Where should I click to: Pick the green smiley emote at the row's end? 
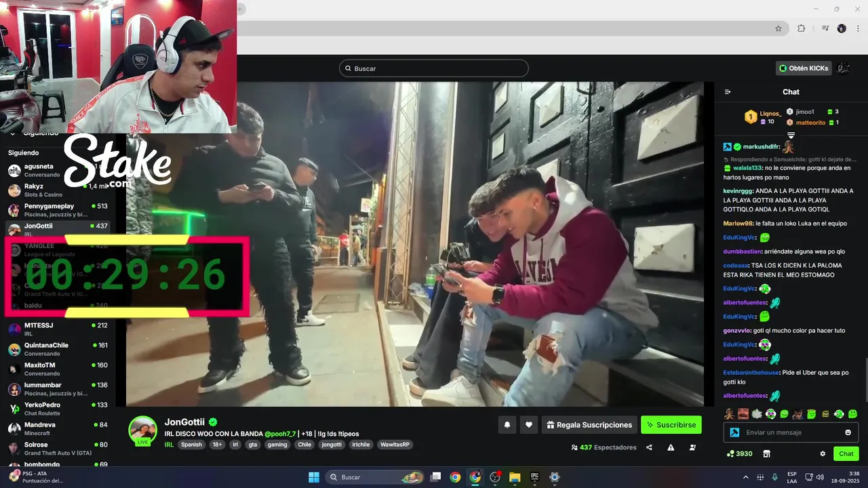tap(852, 414)
